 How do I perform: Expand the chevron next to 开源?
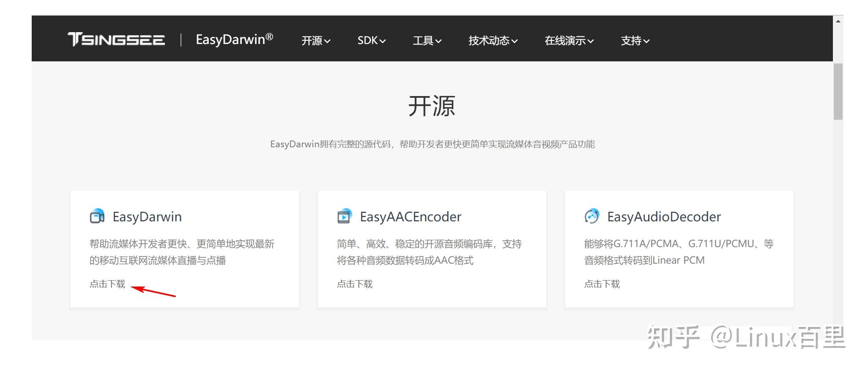click(327, 41)
